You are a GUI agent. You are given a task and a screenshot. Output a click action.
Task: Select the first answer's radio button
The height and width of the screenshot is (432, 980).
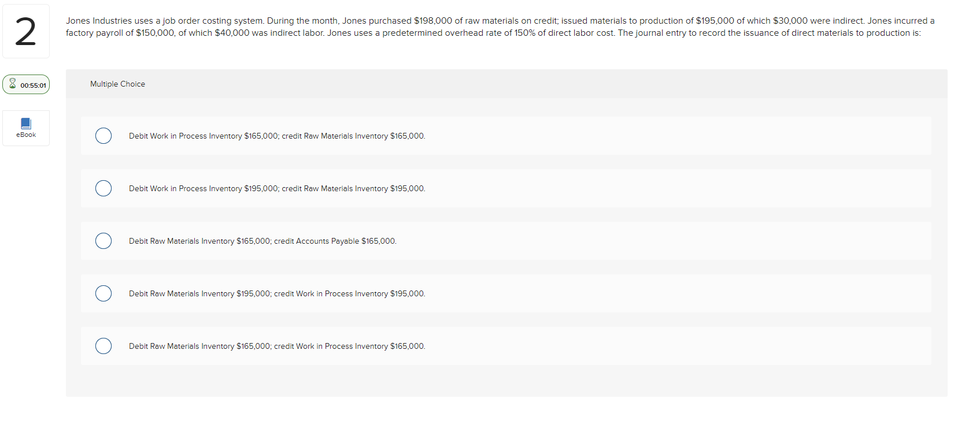point(103,136)
